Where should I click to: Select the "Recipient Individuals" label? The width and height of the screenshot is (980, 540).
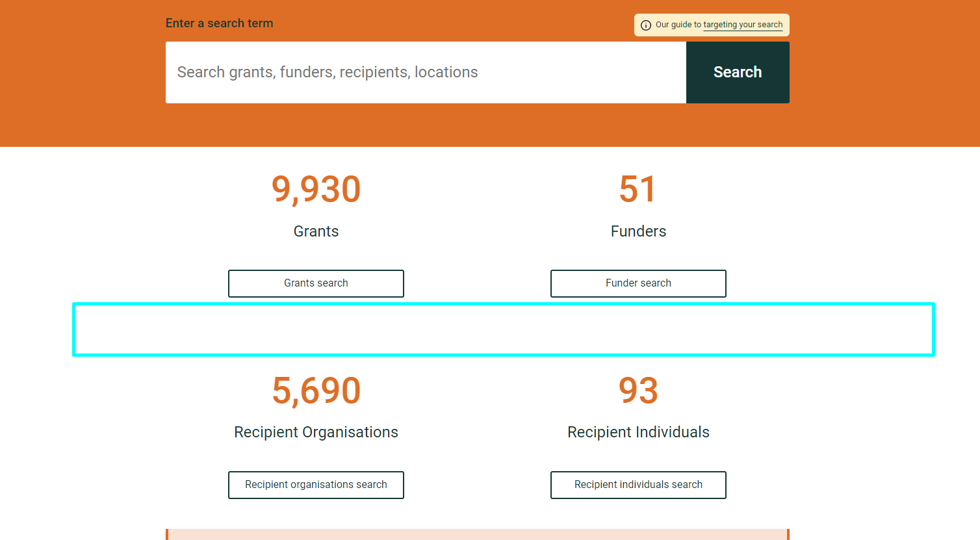(x=638, y=431)
